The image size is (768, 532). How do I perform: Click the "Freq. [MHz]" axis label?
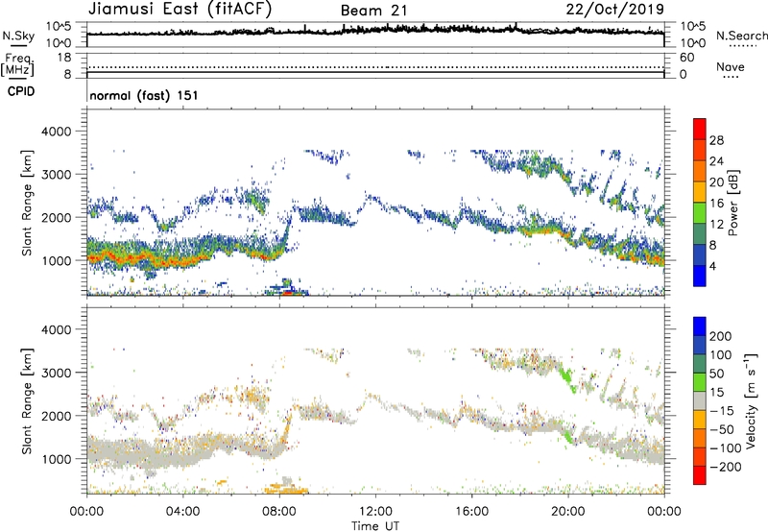pos(18,64)
